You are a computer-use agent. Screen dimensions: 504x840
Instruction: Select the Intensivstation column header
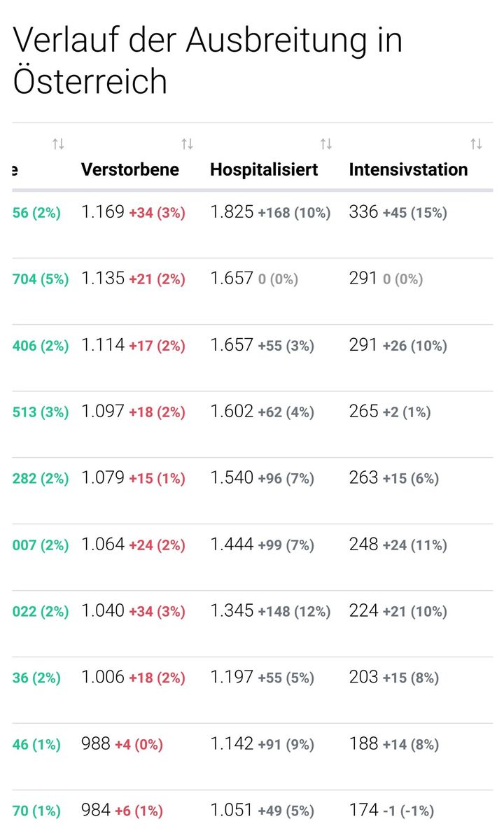click(x=408, y=169)
